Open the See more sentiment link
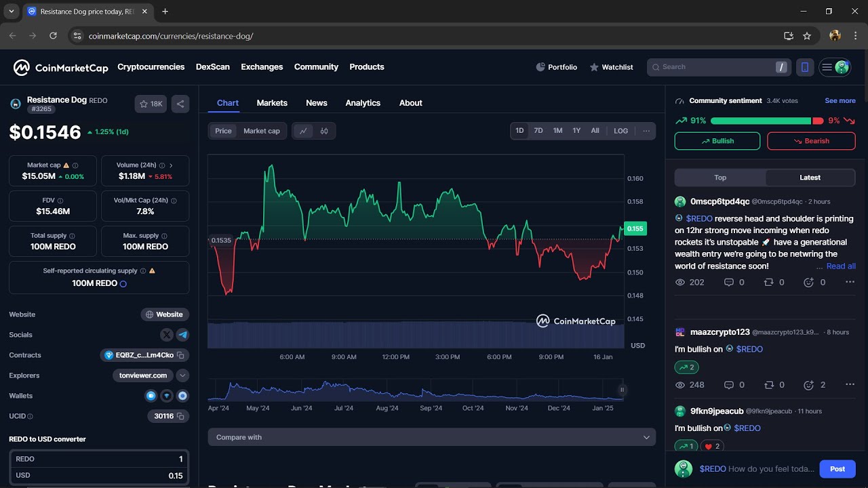The image size is (868, 488). (840, 101)
